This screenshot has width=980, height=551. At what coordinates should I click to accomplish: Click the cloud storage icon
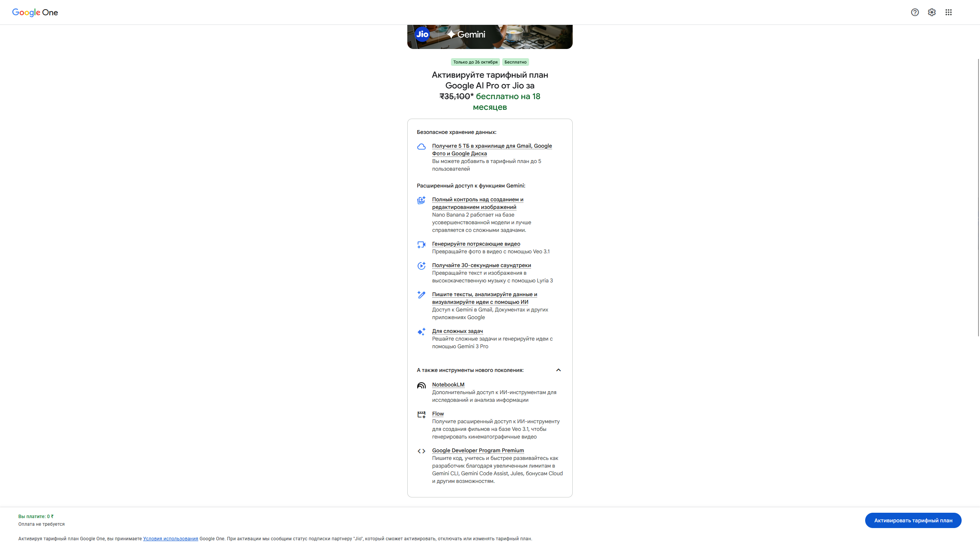[x=421, y=147]
